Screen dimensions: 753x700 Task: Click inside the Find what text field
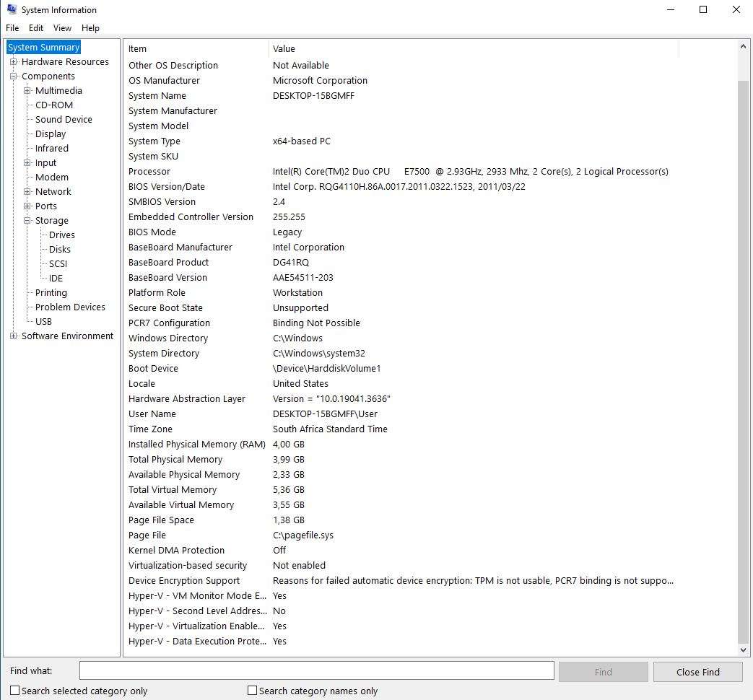coord(316,670)
